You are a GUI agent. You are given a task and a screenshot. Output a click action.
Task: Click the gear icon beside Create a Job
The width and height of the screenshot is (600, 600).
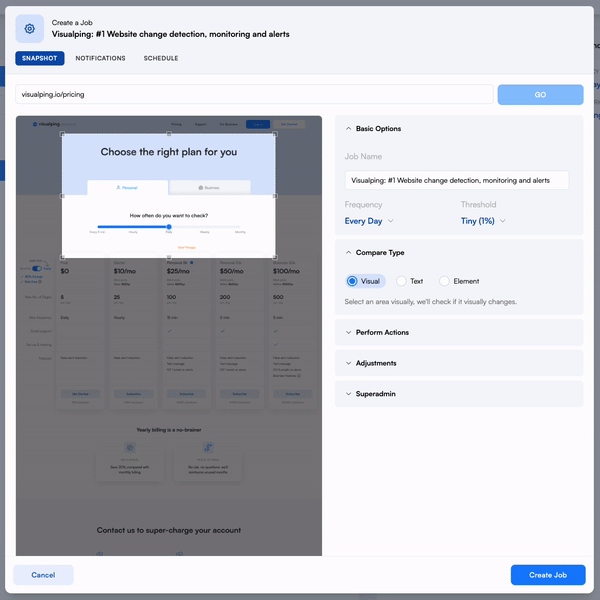click(29, 29)
